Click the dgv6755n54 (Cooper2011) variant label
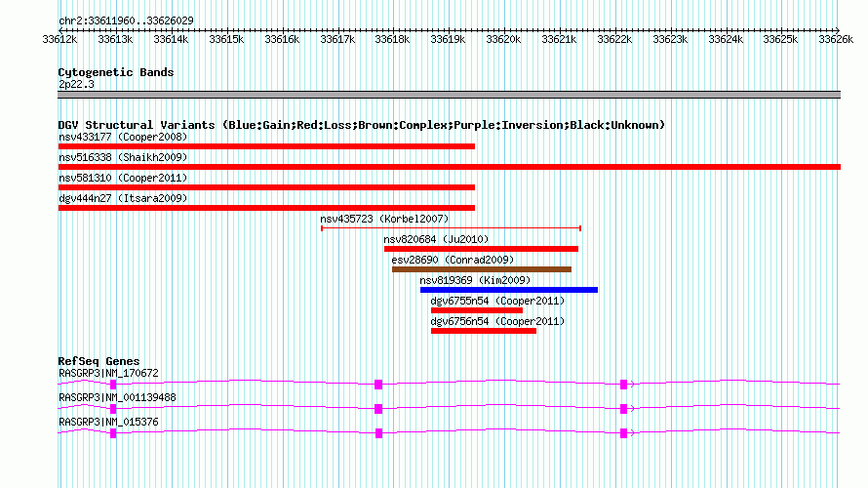Screen dimensions: 868x488 [497, 301]
